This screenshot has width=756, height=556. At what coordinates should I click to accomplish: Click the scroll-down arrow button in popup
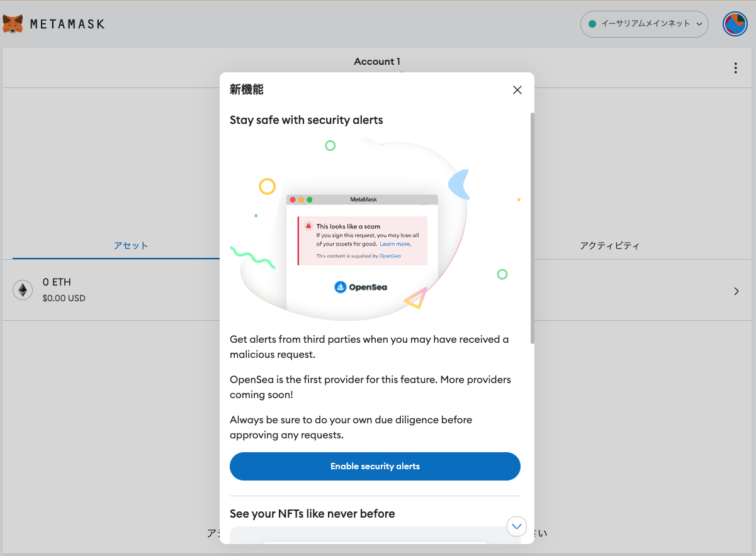pyautogui.click(x=517, y=526)
